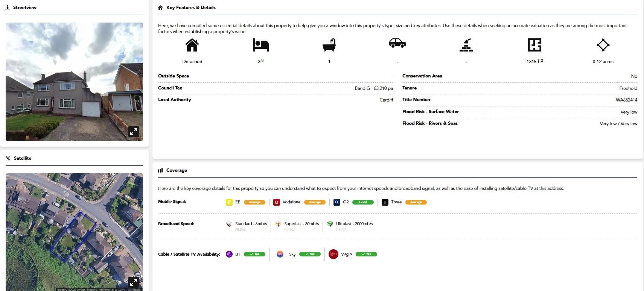644x291 pixels.
Task: Click the BT Yes availability badge
Action: 254,254
